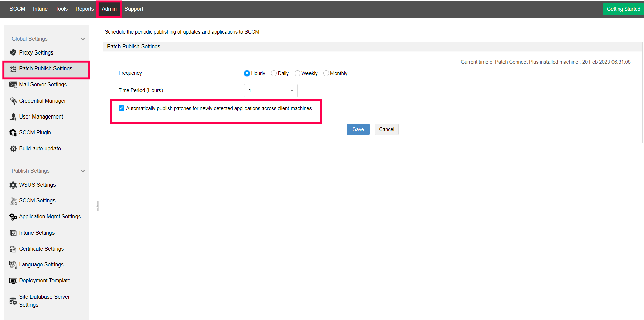Collapse the Global Settings section
644x320 pixels.
point(83,39)
